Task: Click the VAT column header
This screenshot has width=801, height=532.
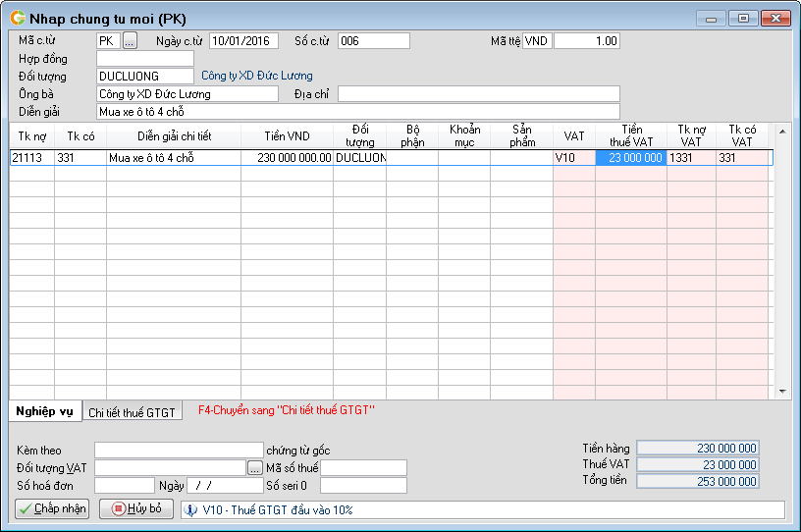Action: 574,135
